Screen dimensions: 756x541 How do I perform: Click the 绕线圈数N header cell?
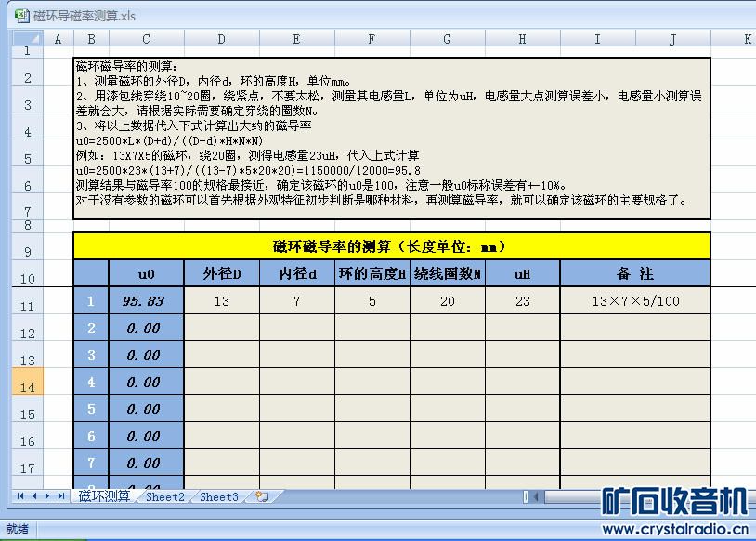click(x=448, y=273)
